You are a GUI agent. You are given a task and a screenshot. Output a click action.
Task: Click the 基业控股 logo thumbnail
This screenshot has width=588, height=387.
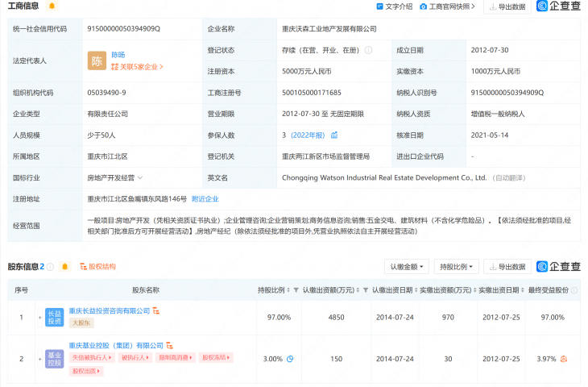(55, 359)
